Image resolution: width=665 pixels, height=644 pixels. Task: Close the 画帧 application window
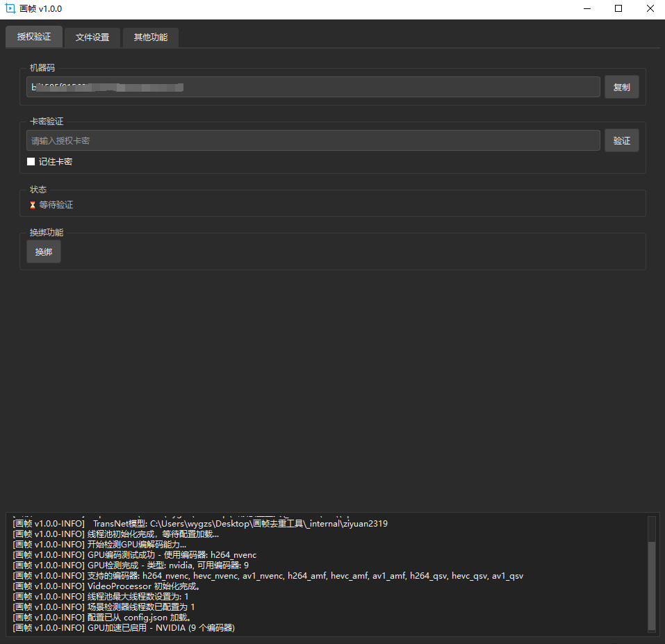click(649, 9)
